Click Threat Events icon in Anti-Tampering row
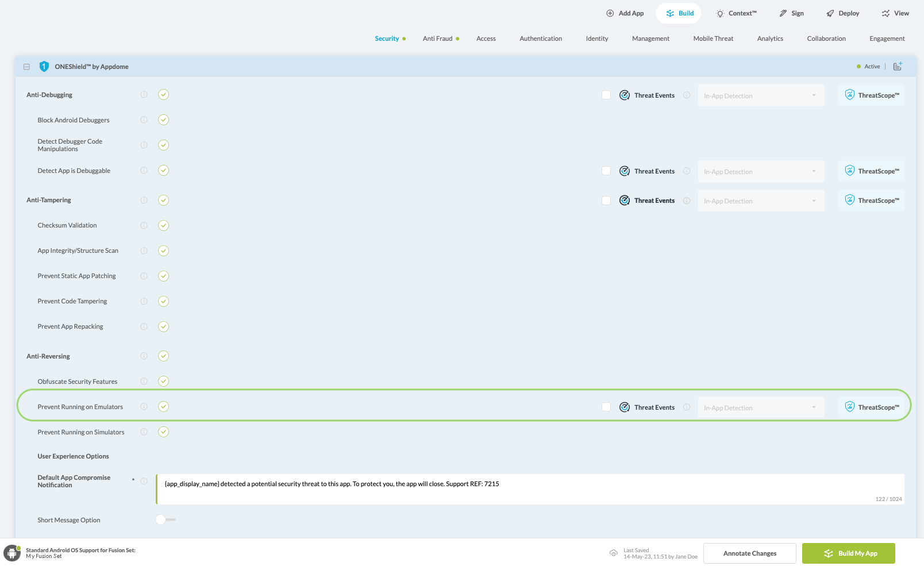The height and width of the screenshot is (566, 924). point(625,201)
